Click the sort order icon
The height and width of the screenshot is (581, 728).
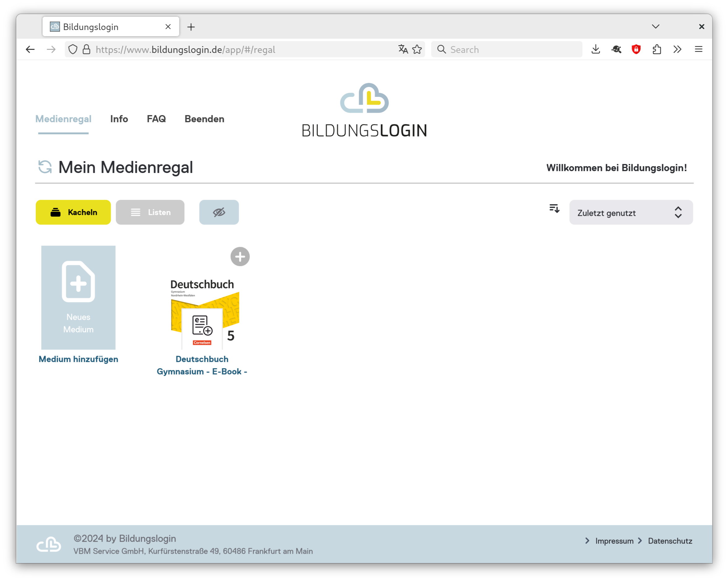pos(554,209)
